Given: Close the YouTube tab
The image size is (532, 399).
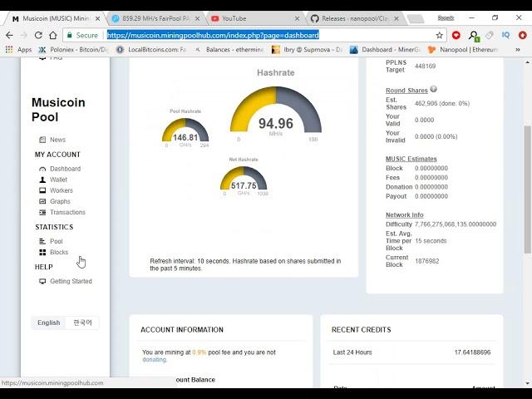Looking at the screenshot, I should point(297,18).
